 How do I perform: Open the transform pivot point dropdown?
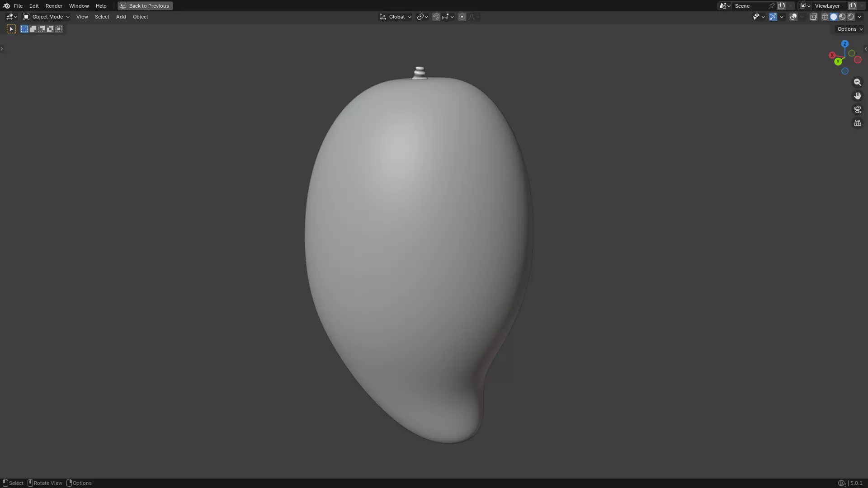coord(422,17)
